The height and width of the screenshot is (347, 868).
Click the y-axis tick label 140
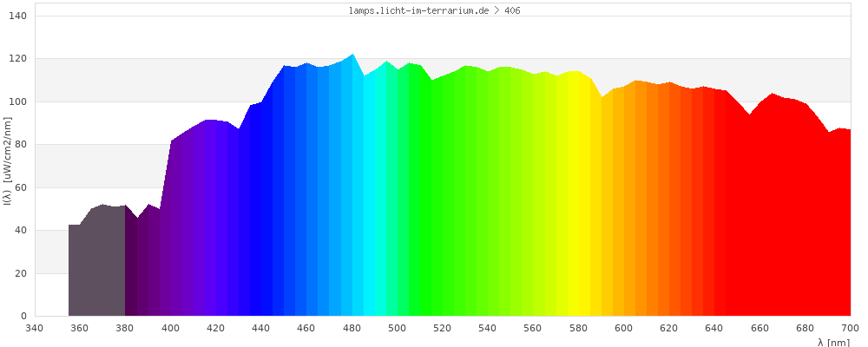coord(18,16)
